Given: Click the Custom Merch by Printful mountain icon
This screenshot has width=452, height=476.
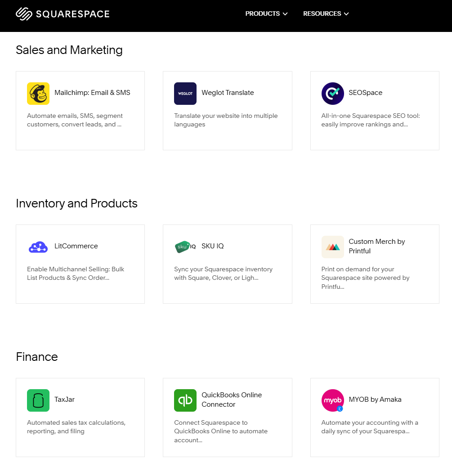Looking at the screenshot, I should point(332,247).
